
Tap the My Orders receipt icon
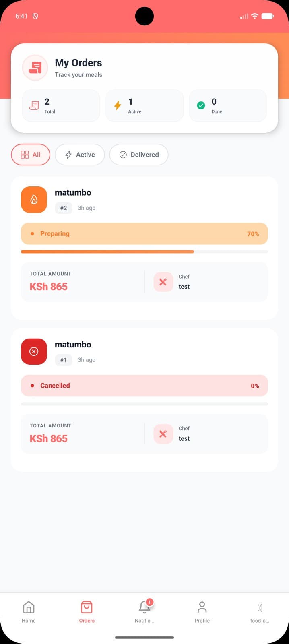(35, 68)
